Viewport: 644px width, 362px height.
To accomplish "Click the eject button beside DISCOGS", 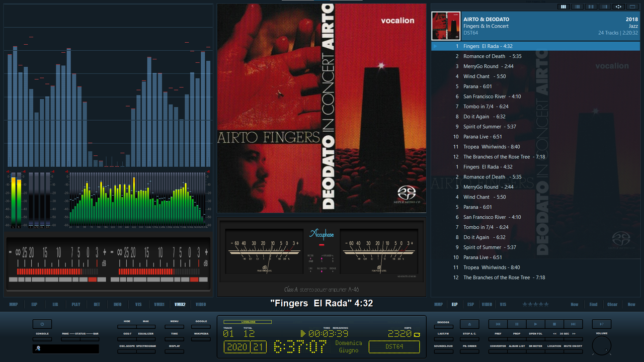I will point(470,324).
